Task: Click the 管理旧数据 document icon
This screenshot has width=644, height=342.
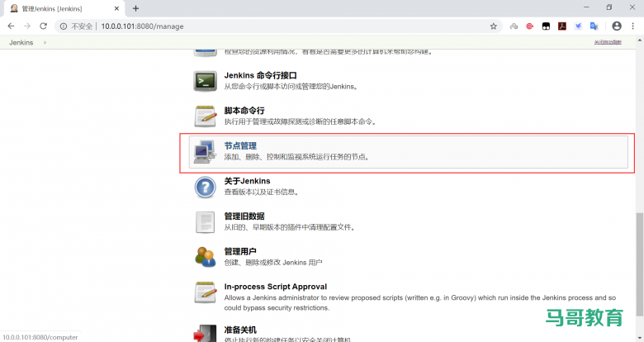Action: (205, 222)
